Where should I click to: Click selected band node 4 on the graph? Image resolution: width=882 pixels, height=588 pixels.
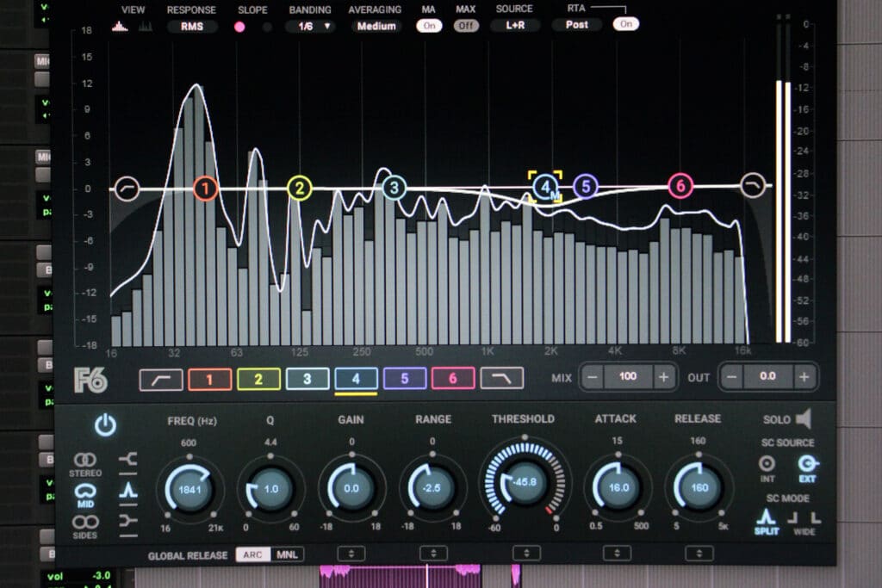tap(545, 187)
